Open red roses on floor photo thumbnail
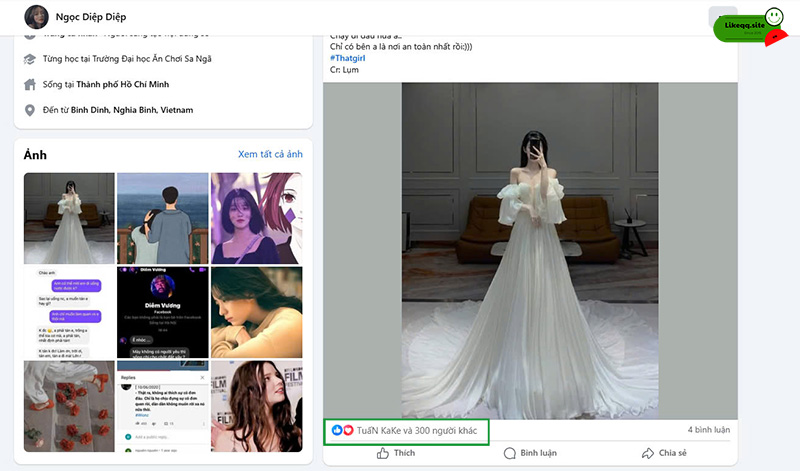Image resolution: width=800 pixels, height=471 pixels. coord(69,406)
